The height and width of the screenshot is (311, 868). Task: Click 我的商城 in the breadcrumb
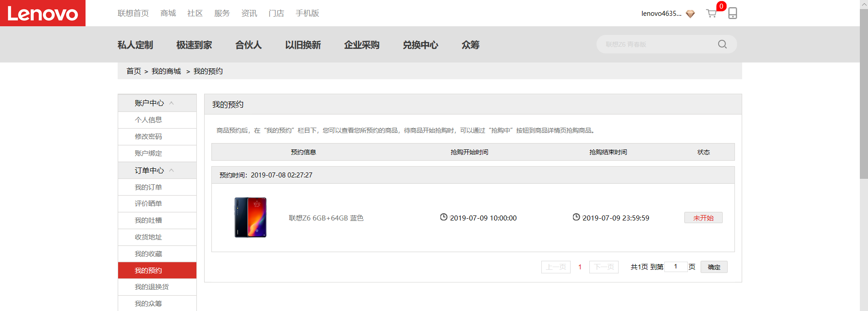[166, 71]
